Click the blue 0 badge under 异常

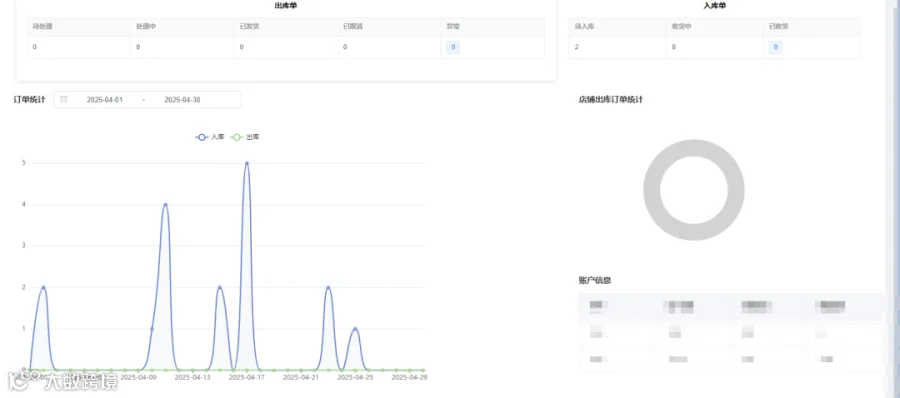pos(453,47)
